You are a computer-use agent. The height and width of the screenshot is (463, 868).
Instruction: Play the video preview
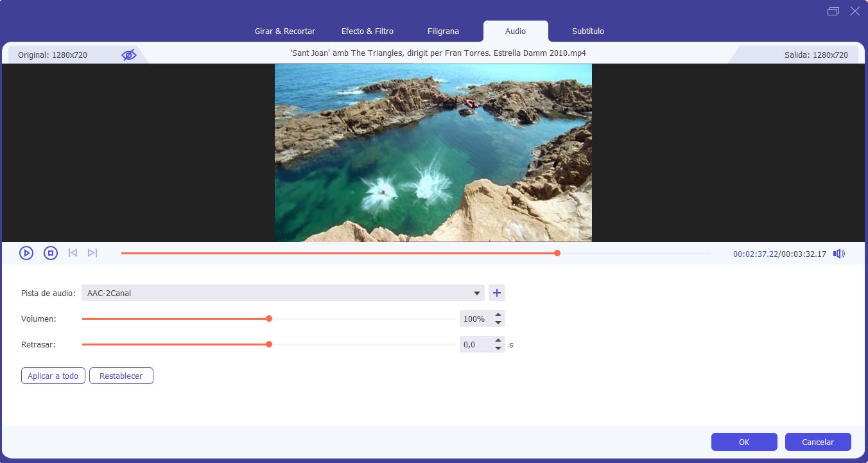pos(26,253)
